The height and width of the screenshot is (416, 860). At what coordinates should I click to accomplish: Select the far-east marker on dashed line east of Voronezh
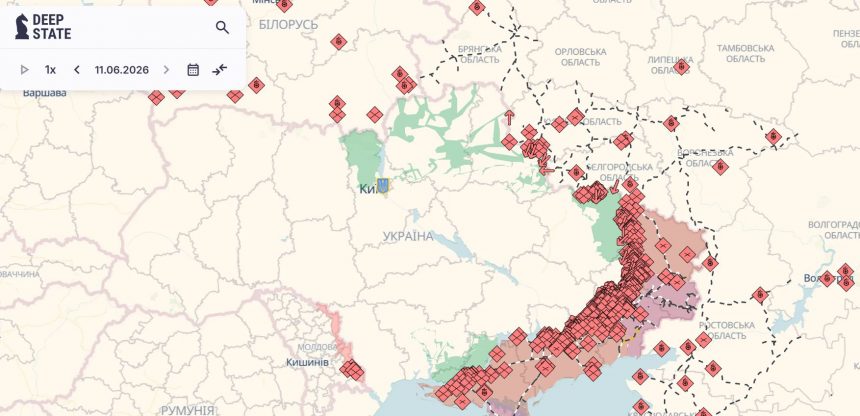773,137
